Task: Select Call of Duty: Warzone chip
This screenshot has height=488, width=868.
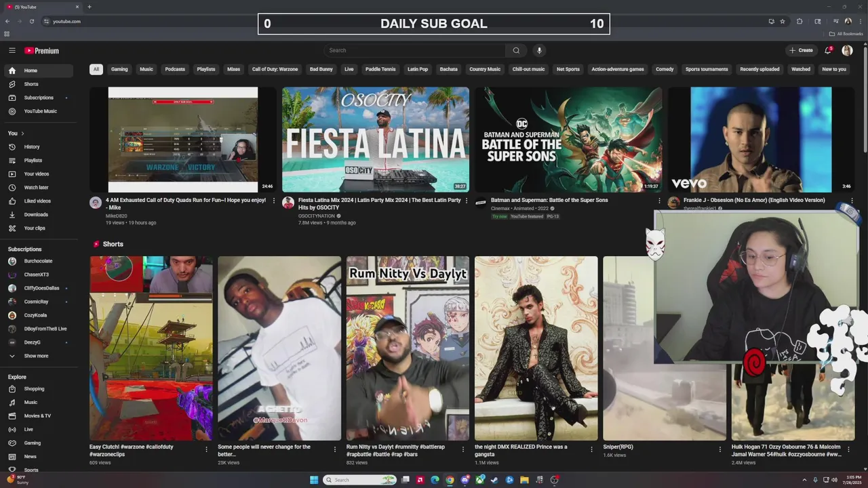Action: (x=275, y=69)
